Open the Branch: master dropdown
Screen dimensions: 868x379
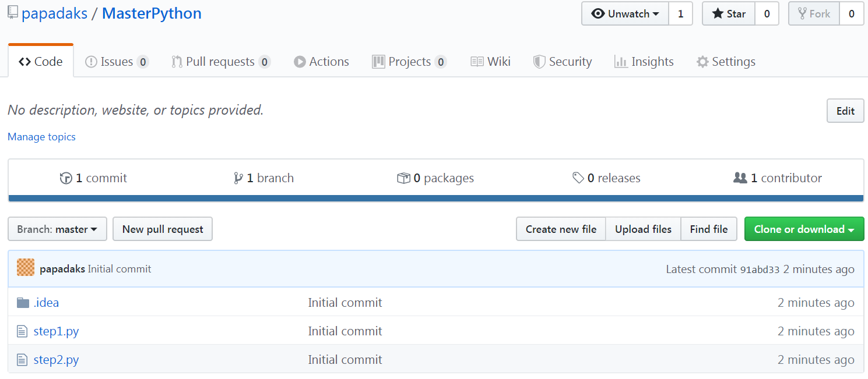tap(57, 229)
